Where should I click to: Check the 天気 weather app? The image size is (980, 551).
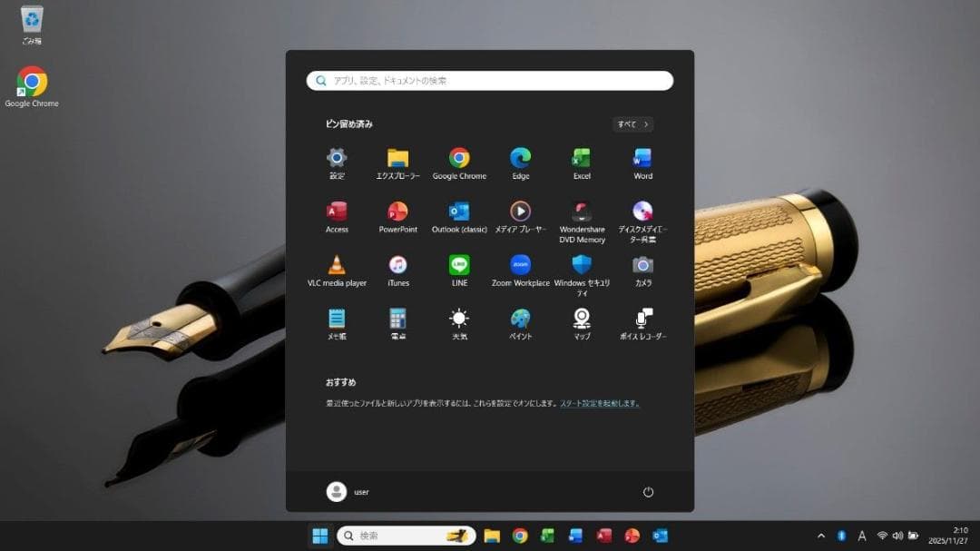pos(458,322)
